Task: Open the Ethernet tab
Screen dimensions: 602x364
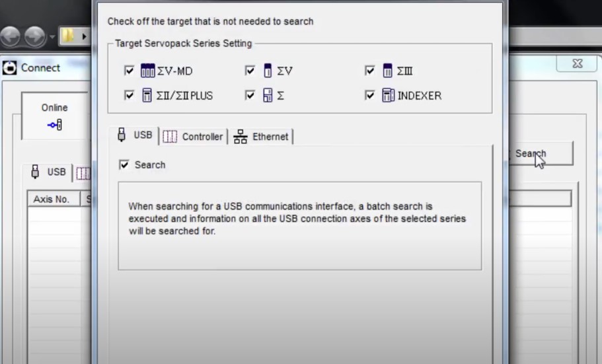Action: pos(262,137)
